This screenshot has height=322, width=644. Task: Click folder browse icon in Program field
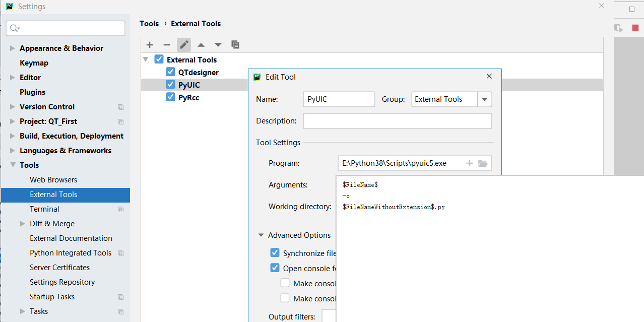pos(483,163)
